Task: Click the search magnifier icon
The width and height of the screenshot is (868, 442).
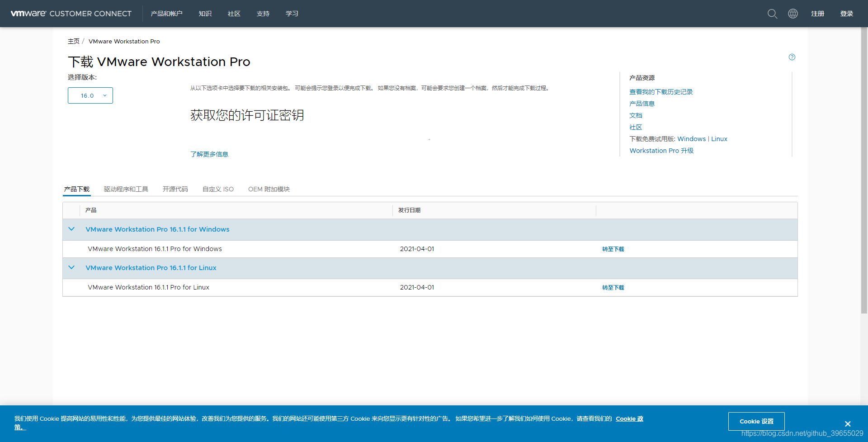Action: tap(772, 14)
